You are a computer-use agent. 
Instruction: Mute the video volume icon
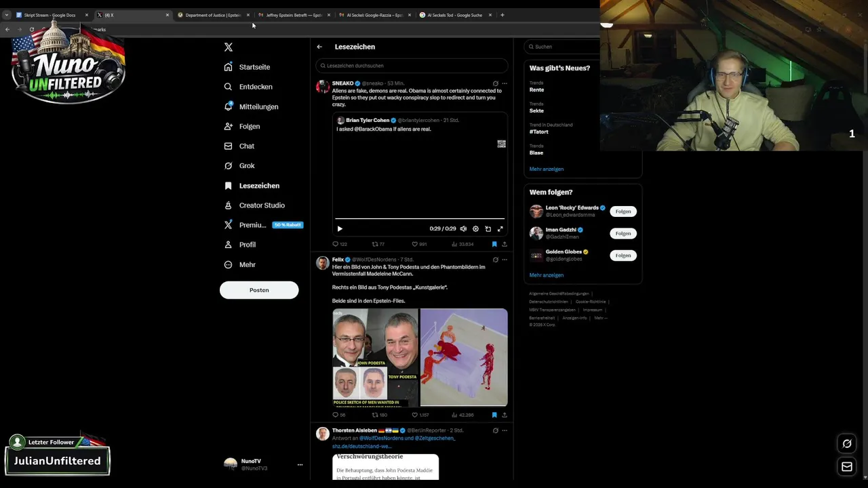click(463, 229)
